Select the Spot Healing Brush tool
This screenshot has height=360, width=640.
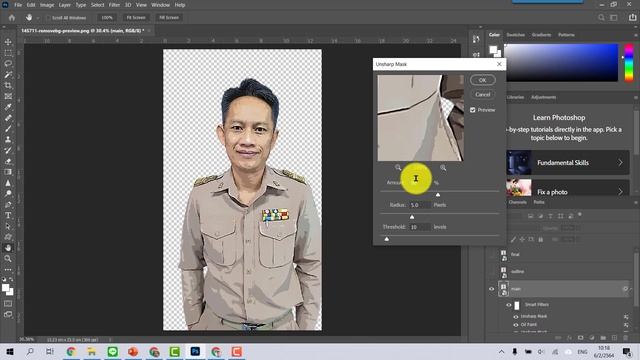pos(8,118)
